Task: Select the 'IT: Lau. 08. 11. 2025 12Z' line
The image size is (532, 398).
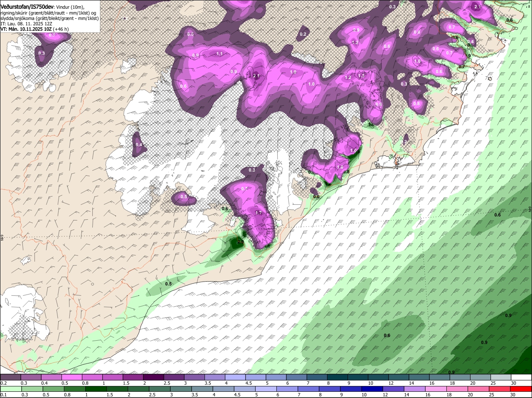Action: coord(26,24)
